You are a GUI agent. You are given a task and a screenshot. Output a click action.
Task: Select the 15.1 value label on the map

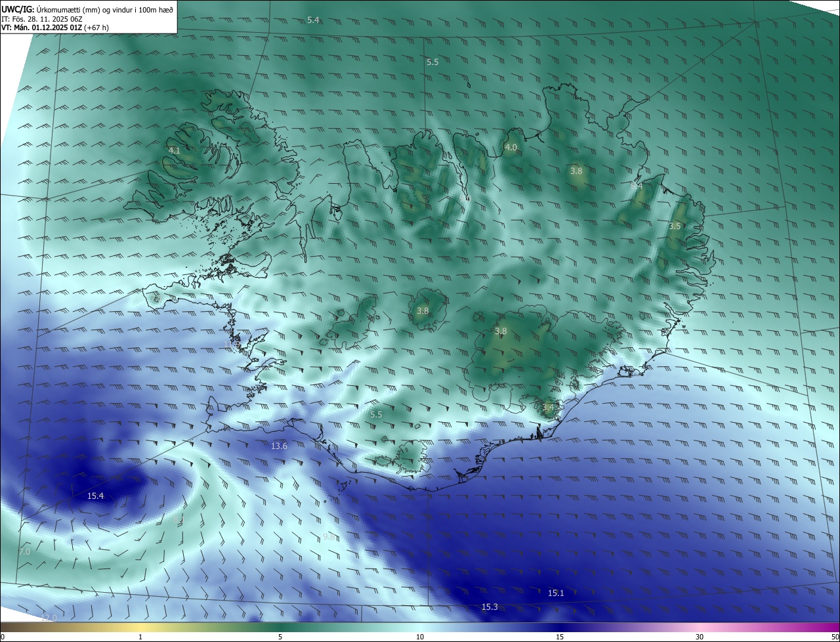click(x=556, y=593)
